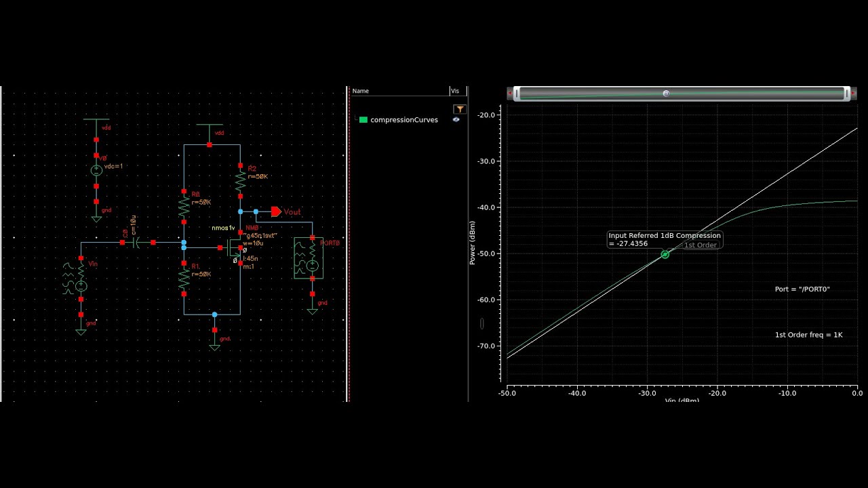Select the PORT0 port symbol
The image size is (868, 488).
(309, 258)
